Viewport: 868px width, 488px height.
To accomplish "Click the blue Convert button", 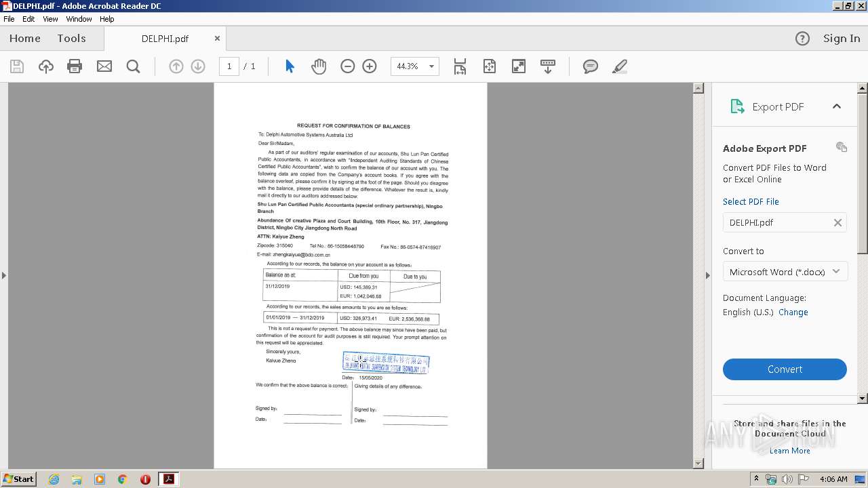I will (785, 369).
